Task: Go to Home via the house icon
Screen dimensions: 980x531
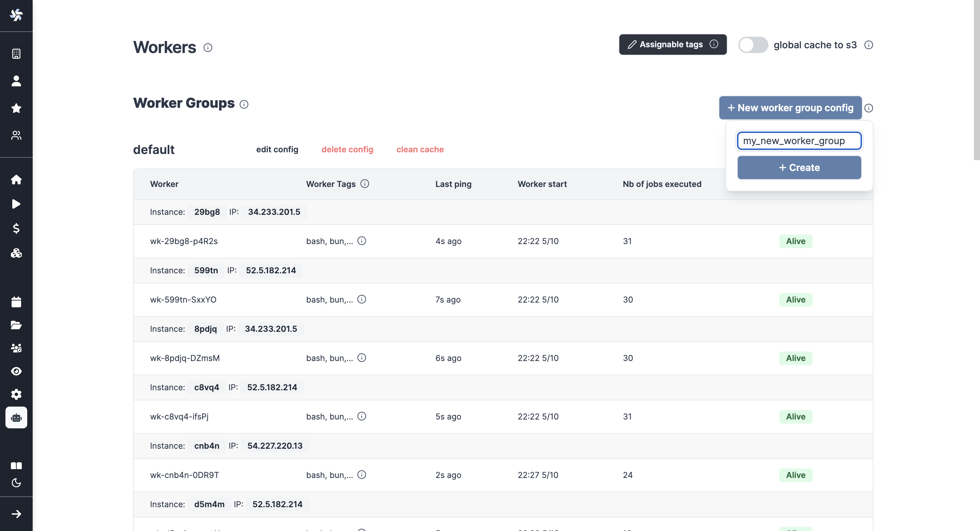Action: click(x=16, y=179)
